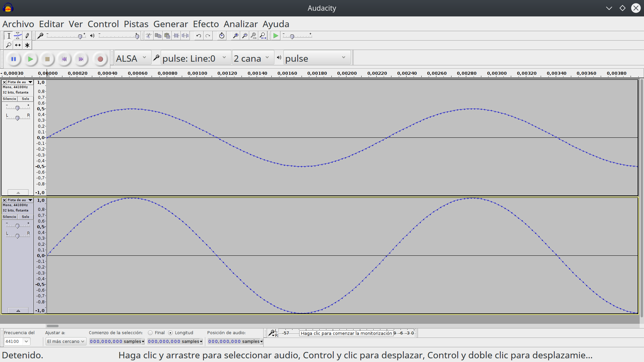Solo the second track
The height and width of the screenshot is (362, 644).
point(25,217)
